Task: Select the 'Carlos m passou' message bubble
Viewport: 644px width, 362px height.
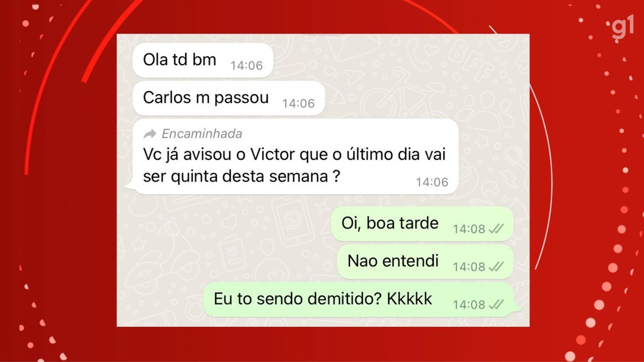Action: [229, 98]
